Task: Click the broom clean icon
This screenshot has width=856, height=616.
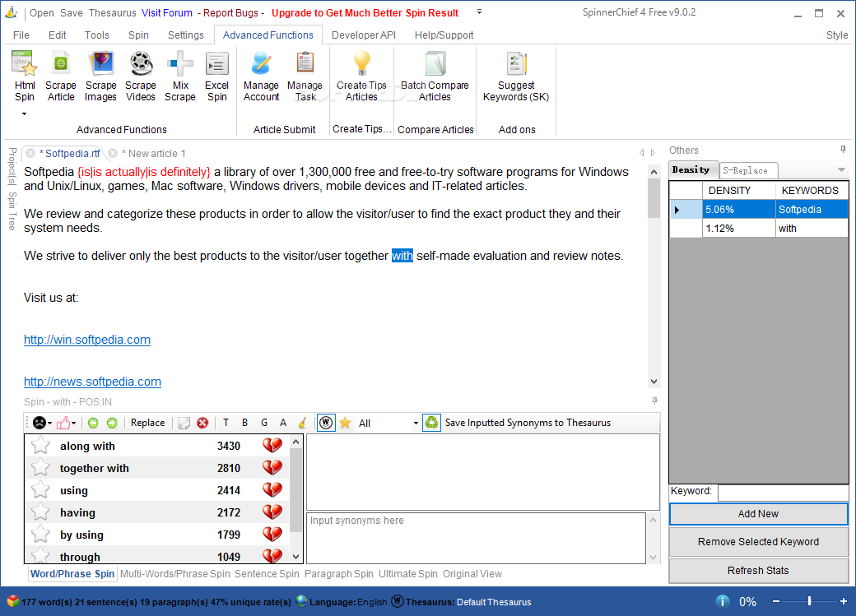Action: [302, 423]
